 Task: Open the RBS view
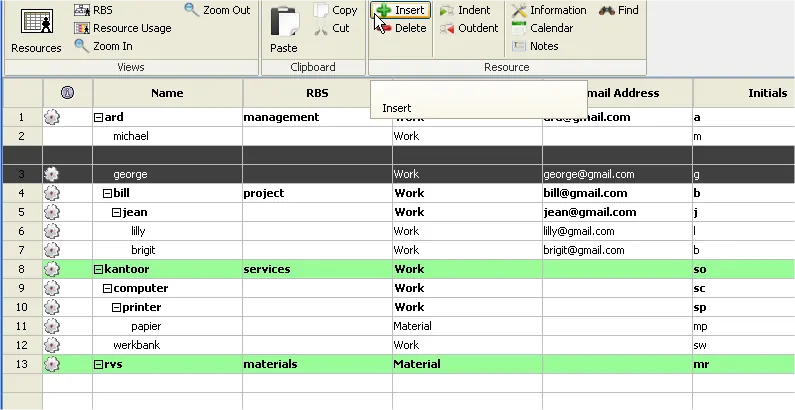pyautogui.click(x=93, y=10)
